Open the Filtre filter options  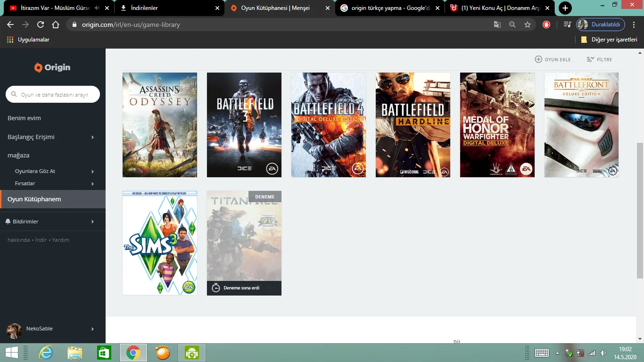(599, 59)
